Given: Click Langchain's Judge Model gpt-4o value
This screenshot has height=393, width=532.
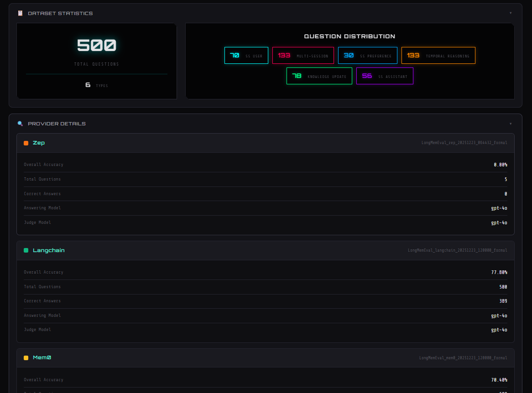Looking at the screenshot, I should pos(499,330).
